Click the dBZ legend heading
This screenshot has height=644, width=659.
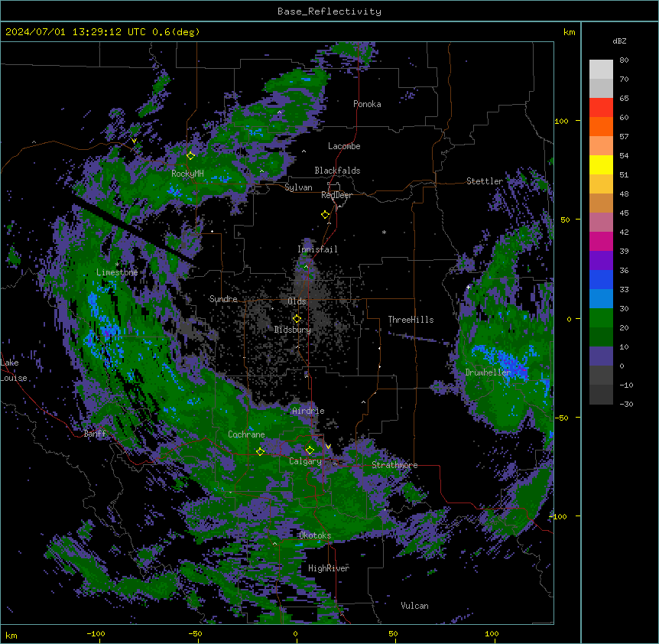pos(619,41)
